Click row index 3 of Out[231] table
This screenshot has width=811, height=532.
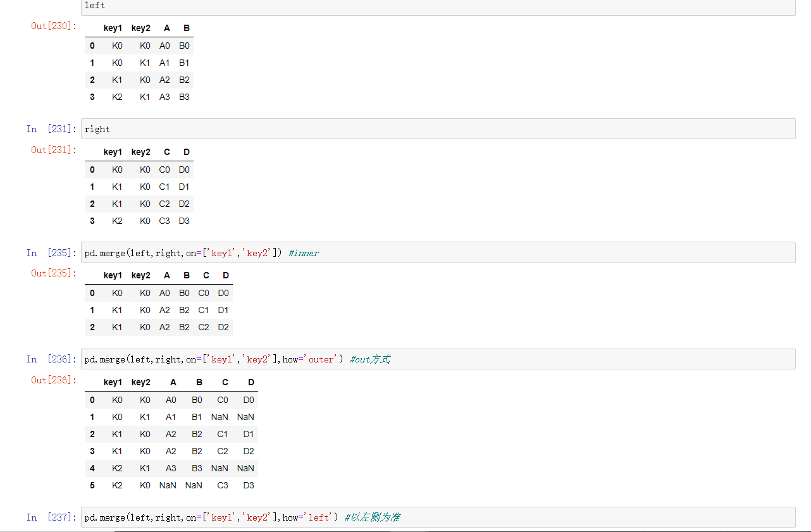(x=92, y=221)
